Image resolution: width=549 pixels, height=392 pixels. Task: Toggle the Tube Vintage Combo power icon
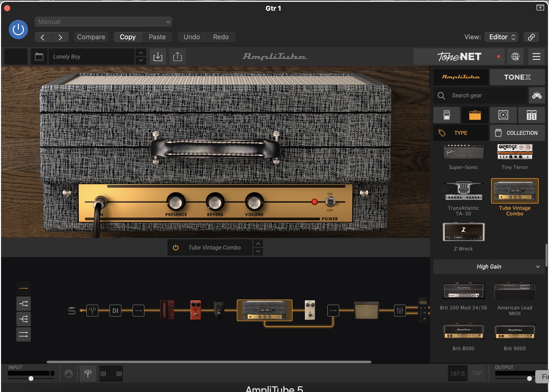[176, 247]
